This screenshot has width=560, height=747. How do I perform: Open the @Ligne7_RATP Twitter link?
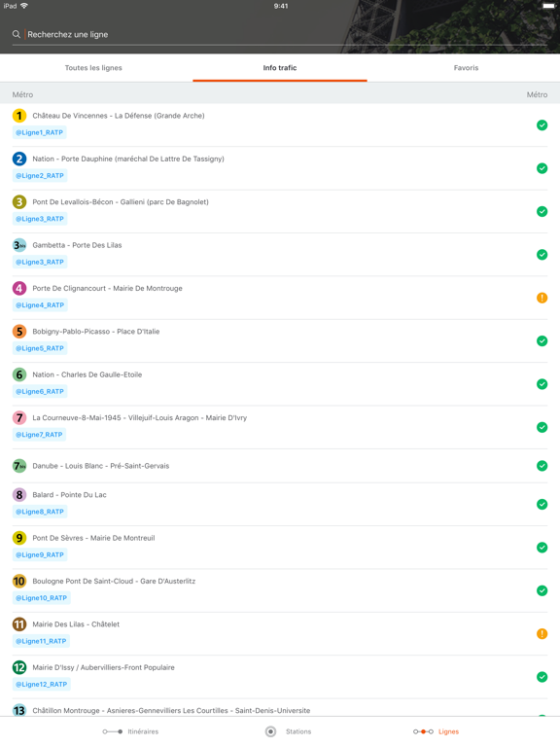coord(39,435)
